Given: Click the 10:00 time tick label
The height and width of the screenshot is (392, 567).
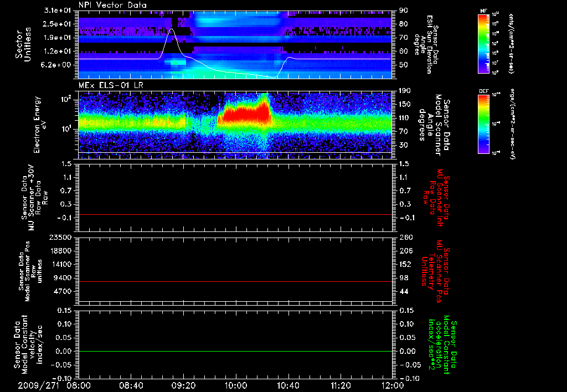Looking at the screenshot, I should click(x=236, y=386).
